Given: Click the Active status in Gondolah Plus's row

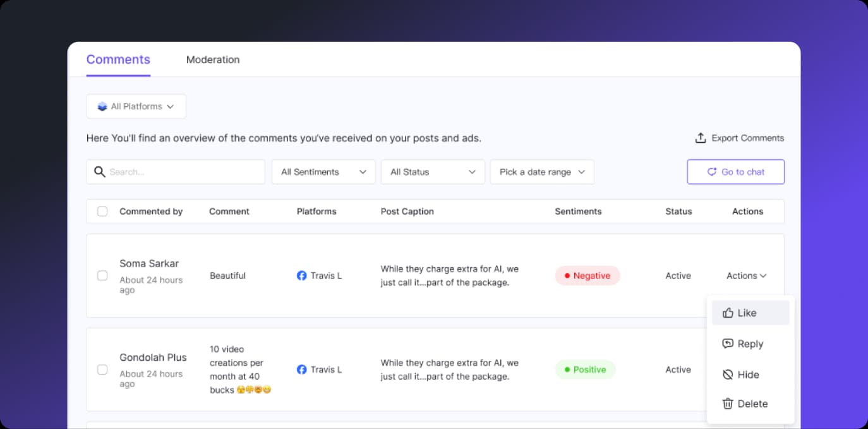Looking at the screenshot, I should [678, 370].
